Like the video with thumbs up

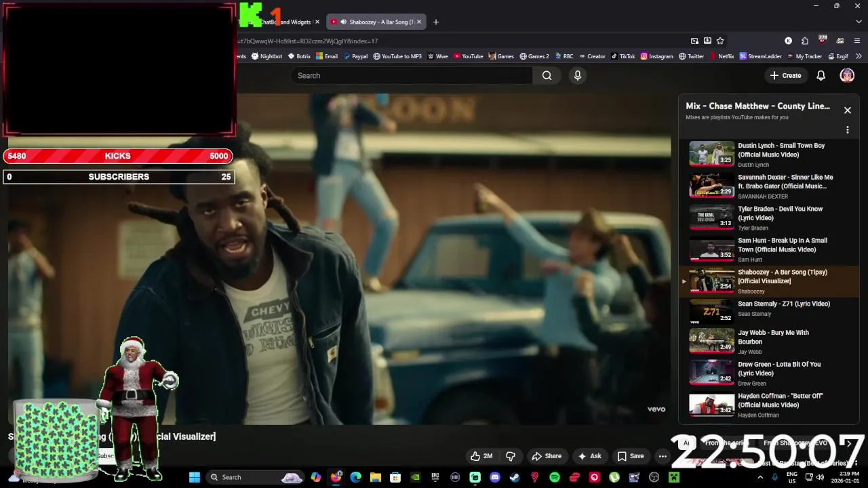(x=481, y=456)
